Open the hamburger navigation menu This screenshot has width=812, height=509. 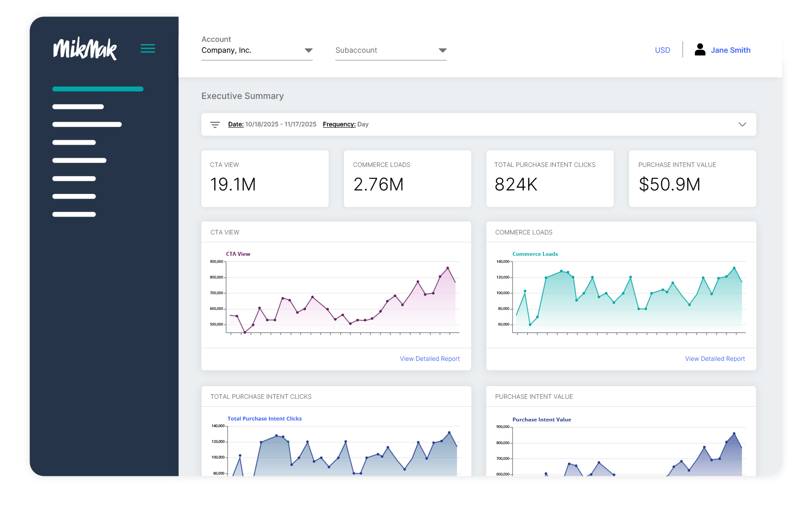[148, 48]
